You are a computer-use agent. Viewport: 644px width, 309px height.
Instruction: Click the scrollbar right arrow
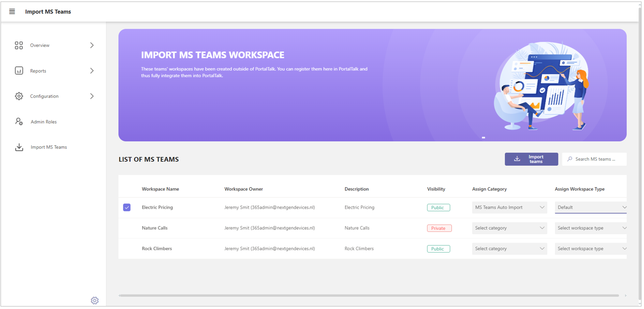(x=625, y=296)
